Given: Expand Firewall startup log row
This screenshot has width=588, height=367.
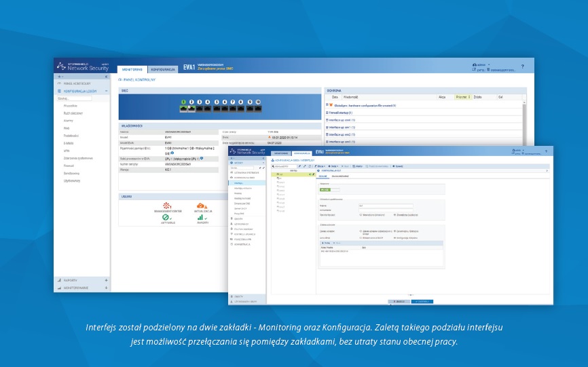Looking at the screenshot, I should [327, 113].
